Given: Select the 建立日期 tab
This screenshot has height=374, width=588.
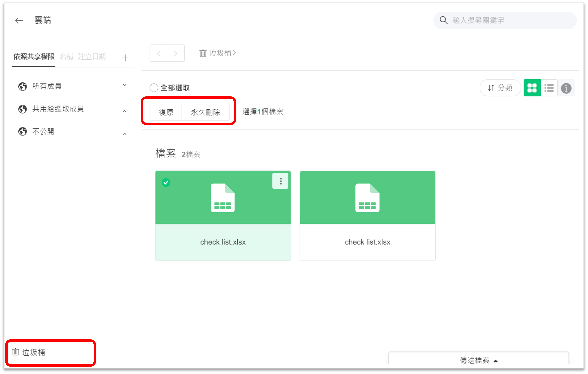Looking at the screenshot, I should click(92, 57).
